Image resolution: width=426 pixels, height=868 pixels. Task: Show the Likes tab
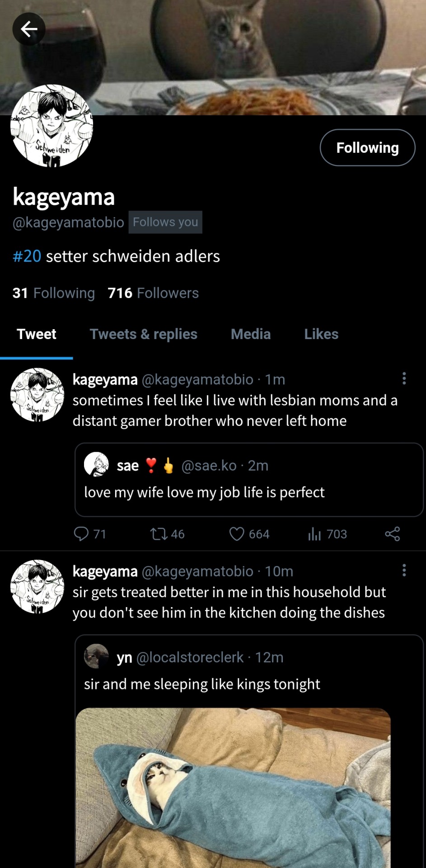321,334
